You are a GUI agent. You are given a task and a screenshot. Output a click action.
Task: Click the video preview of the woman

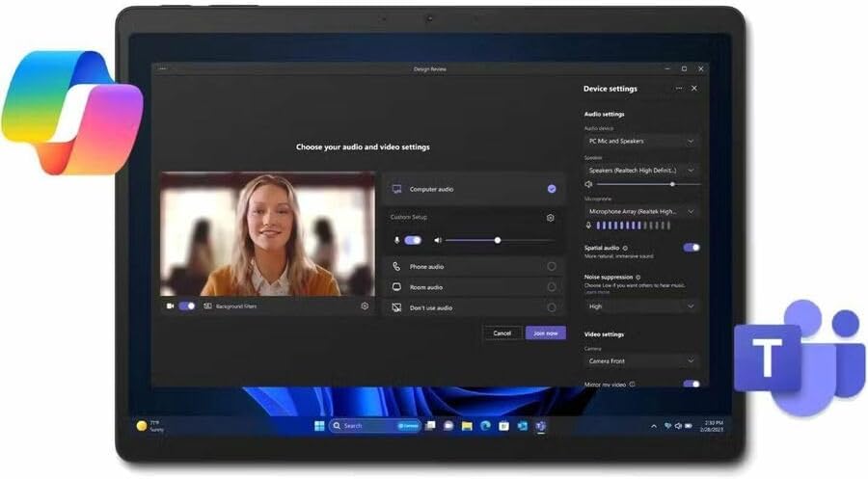tap(267, 234)
